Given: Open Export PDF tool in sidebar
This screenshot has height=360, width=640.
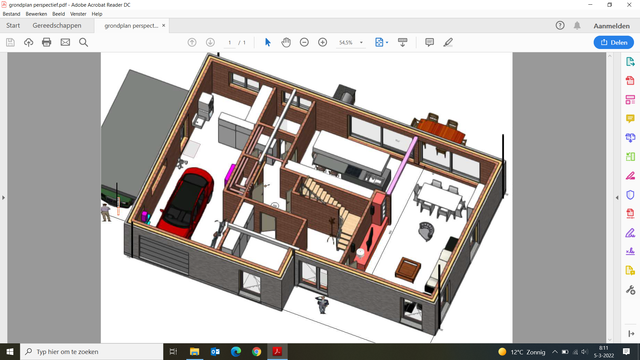Looking at the screenshot, I should point(630,62).
